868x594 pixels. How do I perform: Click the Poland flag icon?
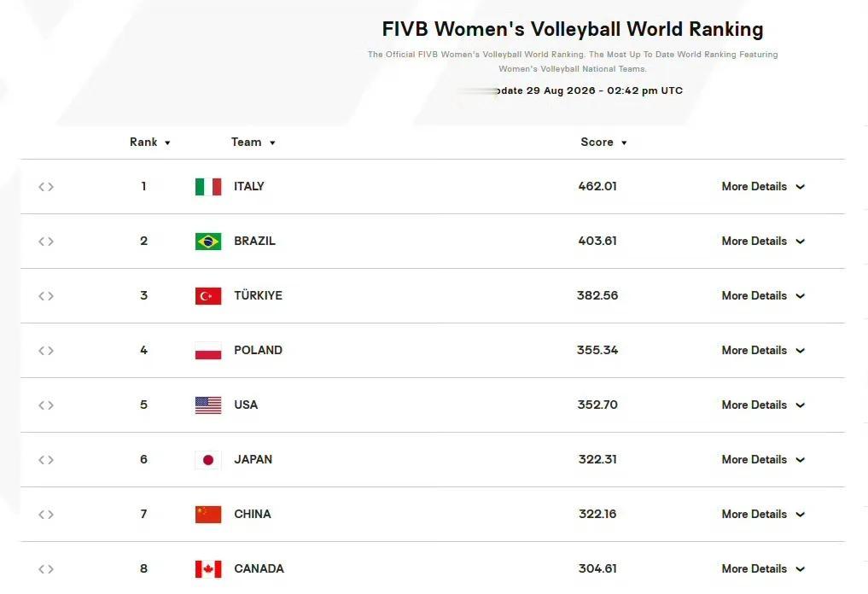tap(208, 351)
